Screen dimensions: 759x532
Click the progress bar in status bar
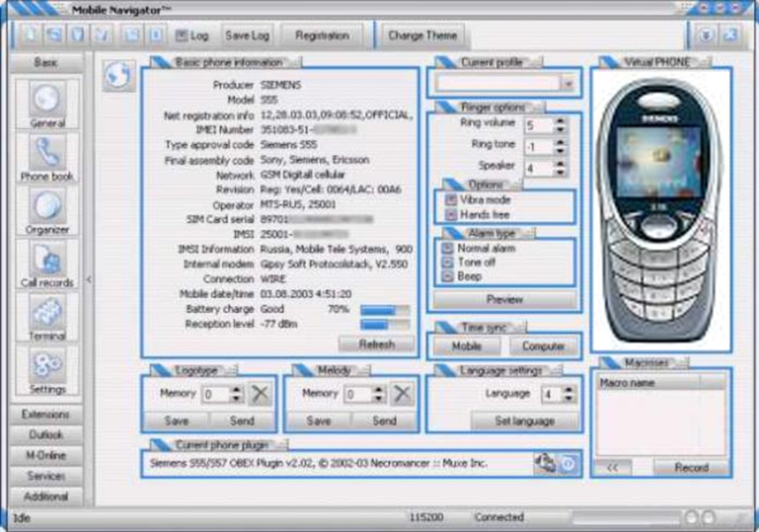click(625, 518)
